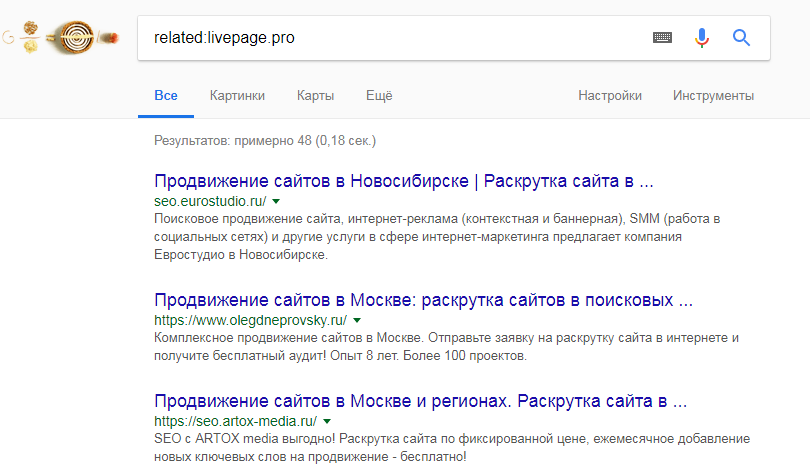Click the green seo.eurostudio.ru/ URL text

(210, 201)
